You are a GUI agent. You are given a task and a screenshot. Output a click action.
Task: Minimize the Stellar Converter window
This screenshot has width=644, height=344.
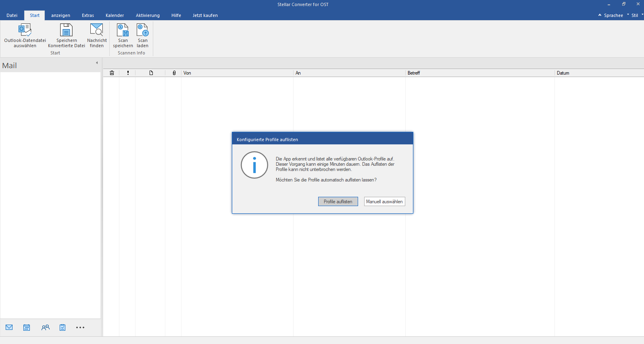(x=609, y=4)
